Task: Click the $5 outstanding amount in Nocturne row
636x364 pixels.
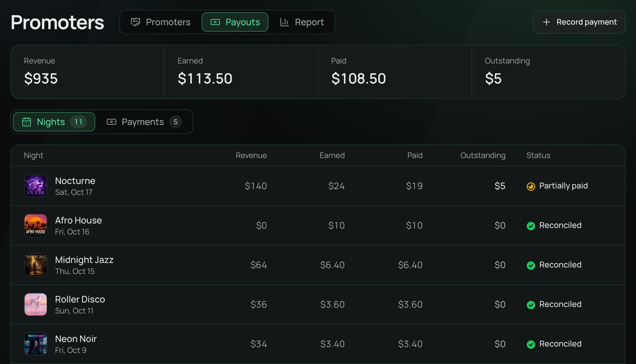Action: [x=500, y=186]
